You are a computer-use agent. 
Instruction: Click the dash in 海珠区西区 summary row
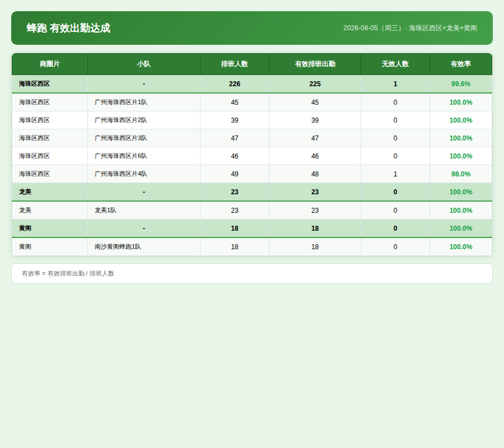[144, 84]
